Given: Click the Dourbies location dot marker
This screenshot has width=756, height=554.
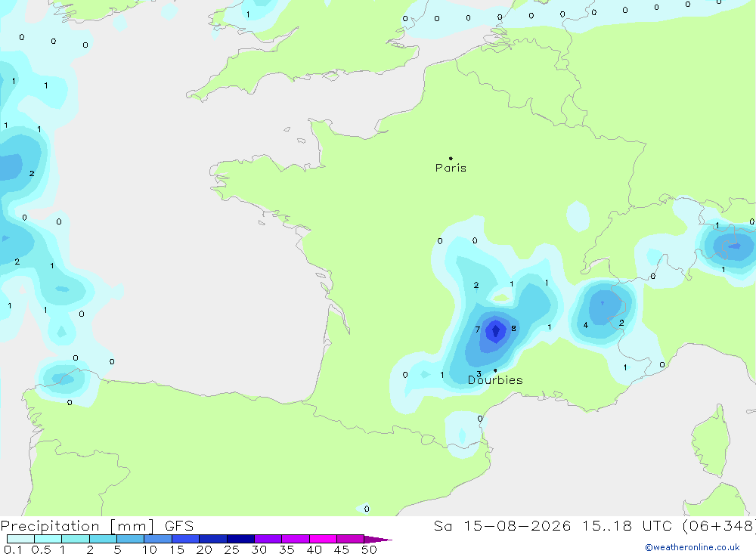Looking at the screenshot, I should (495, 370).
